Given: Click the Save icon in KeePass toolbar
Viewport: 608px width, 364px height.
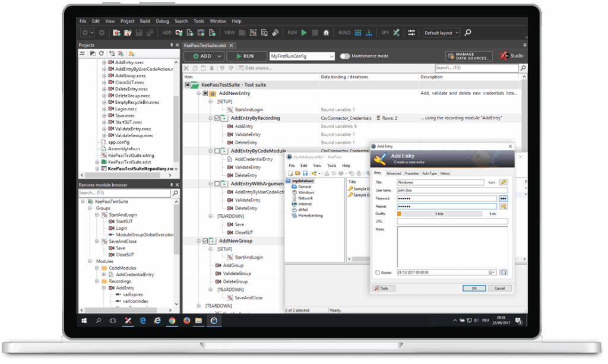Looking at the screenshot, I should pos(305,173).
